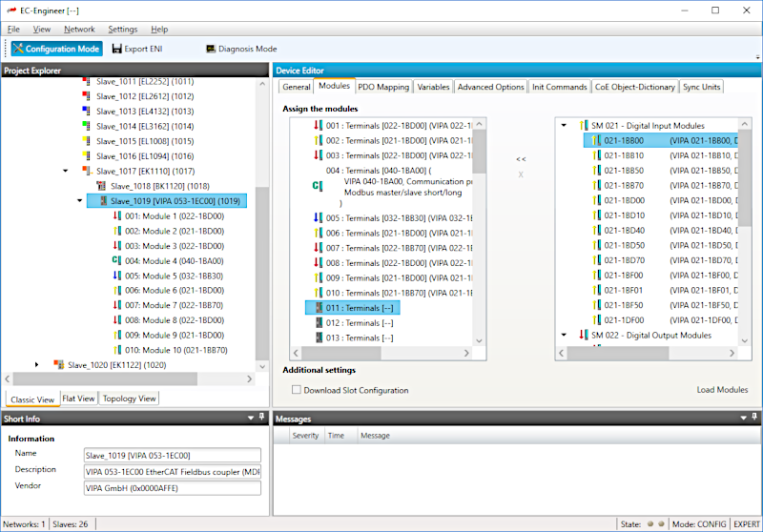The height and width of the screenshot is (532, 763).
Task: Click the icon of module 021-1BB10
Action: pos(597,155)
